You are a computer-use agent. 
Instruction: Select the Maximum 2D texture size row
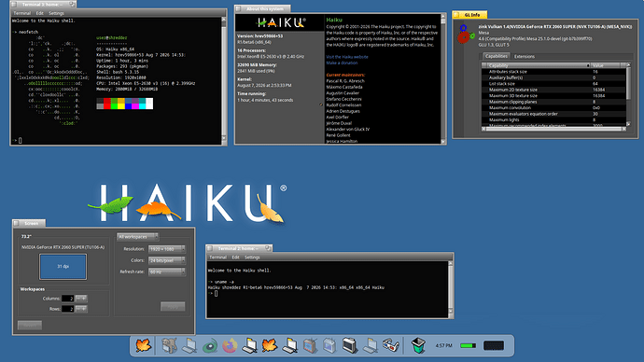tap(554, 90)
